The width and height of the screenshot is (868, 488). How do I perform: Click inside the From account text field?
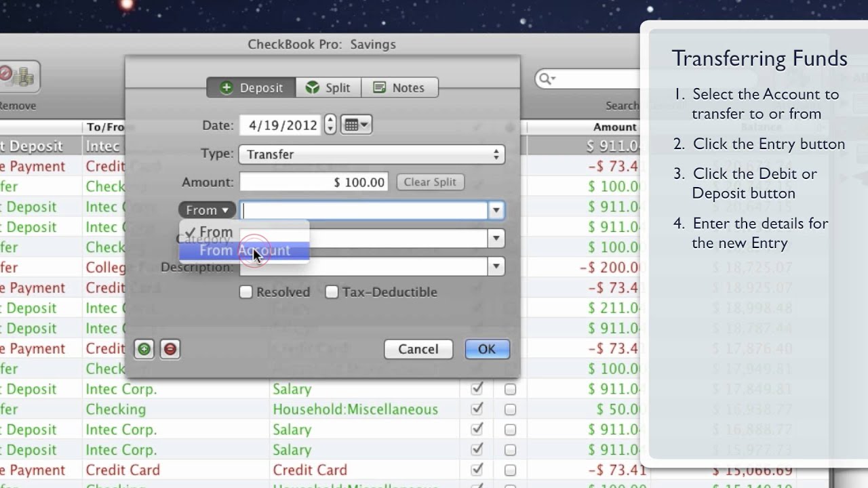tap(364, 211)
